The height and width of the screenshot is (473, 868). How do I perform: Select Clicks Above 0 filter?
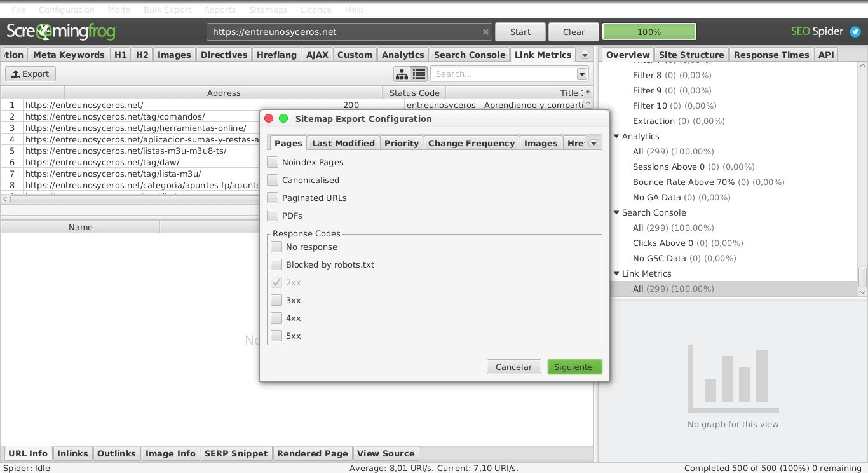coord(688,243)
